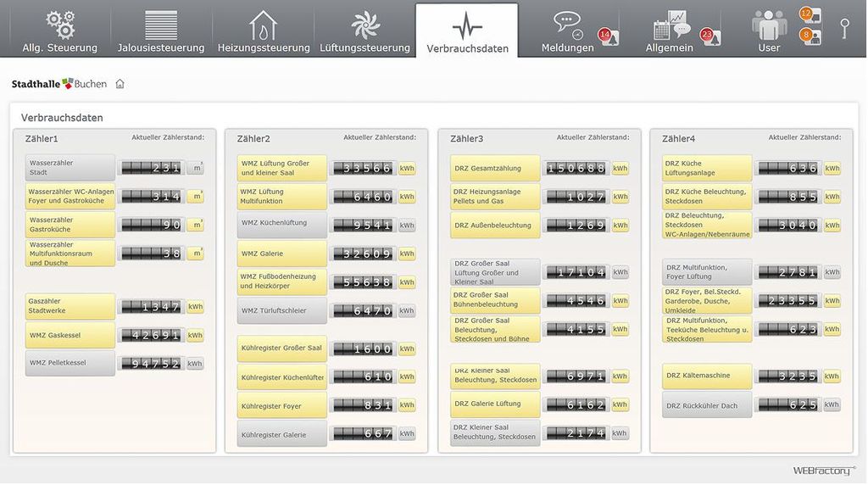
Task: Click kWh unit beside WMZ Gaskessel
Action: click(195, 335)
